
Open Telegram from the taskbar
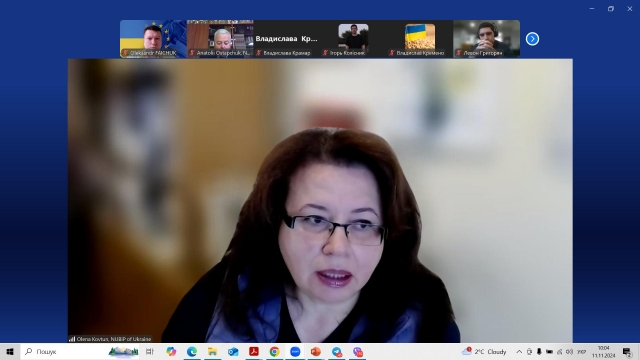pos(337,351)
